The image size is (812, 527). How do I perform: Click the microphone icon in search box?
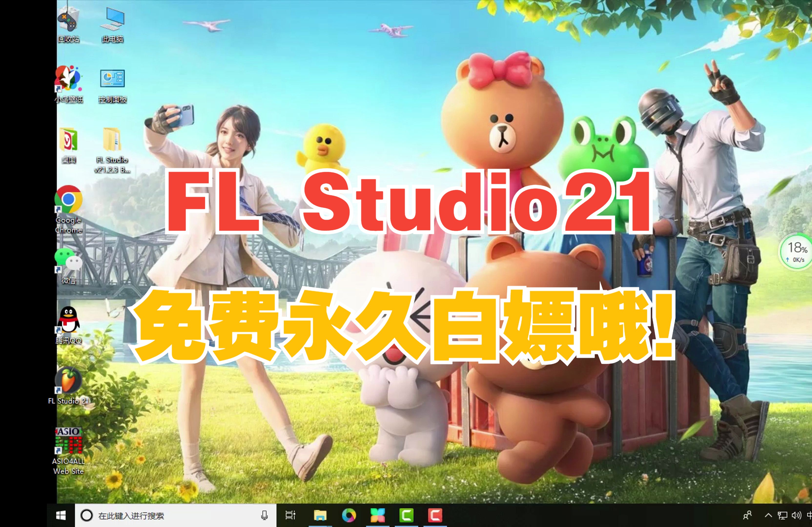pos(264,515)
